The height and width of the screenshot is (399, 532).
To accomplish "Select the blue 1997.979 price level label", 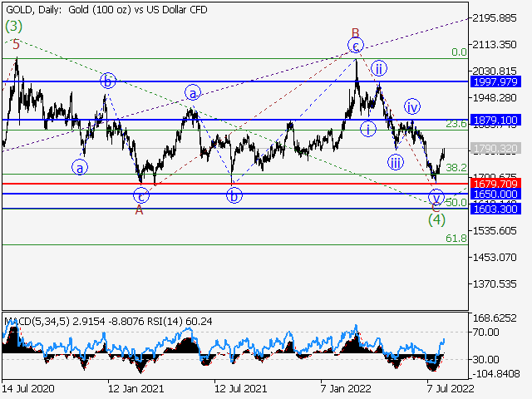I will [495, 81].
